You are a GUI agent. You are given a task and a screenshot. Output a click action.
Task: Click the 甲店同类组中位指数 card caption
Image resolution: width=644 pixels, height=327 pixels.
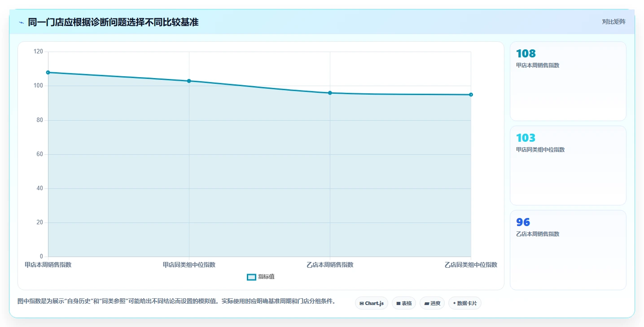coord(540,150)
